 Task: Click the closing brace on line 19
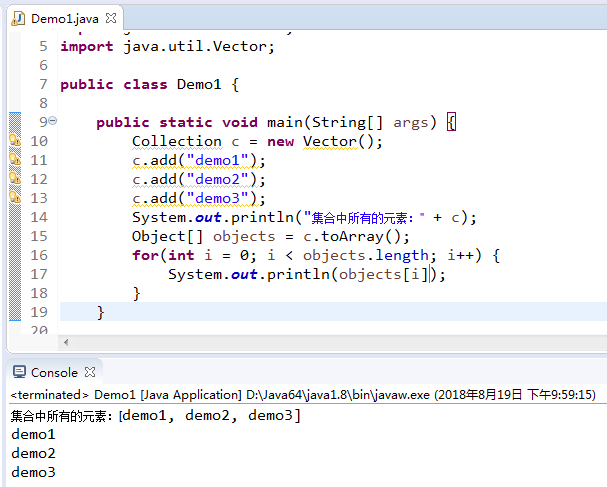click(x=101, y=312)
